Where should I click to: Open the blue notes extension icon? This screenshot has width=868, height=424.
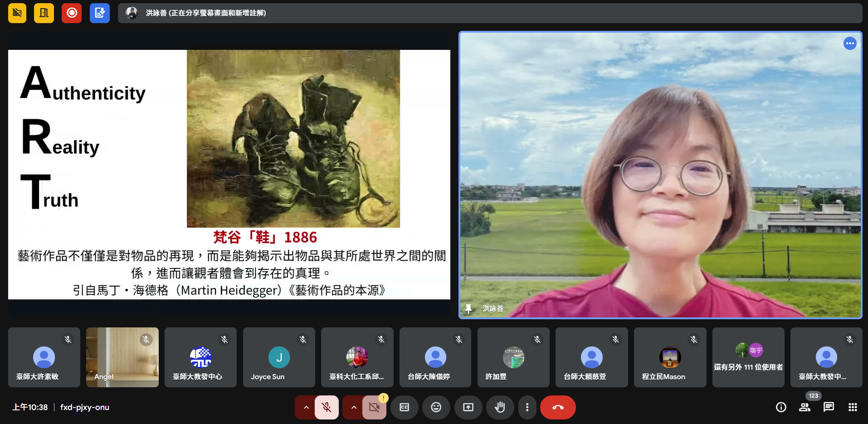[x=100, y=13]
